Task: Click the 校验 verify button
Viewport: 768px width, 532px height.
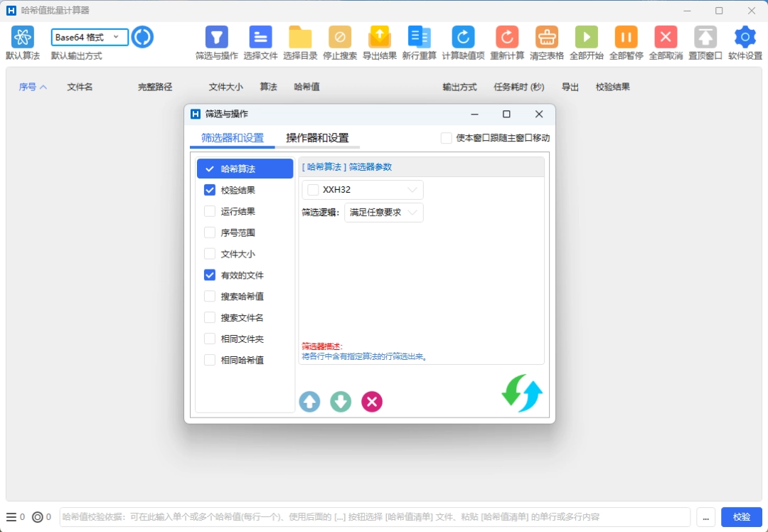Action: pyautogui.click(x=741, y=517)
